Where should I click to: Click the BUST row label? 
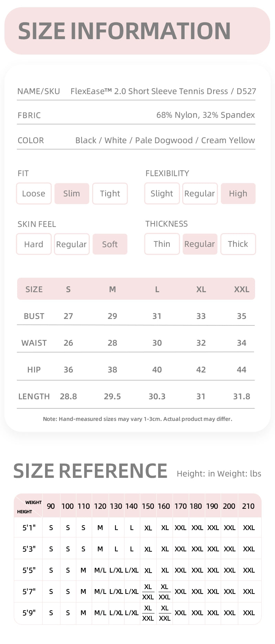coord(34,316)
